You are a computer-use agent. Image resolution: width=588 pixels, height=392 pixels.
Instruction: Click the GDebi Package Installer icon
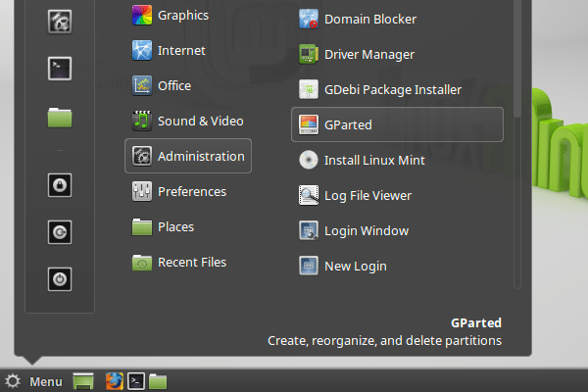tap(309, 89)
